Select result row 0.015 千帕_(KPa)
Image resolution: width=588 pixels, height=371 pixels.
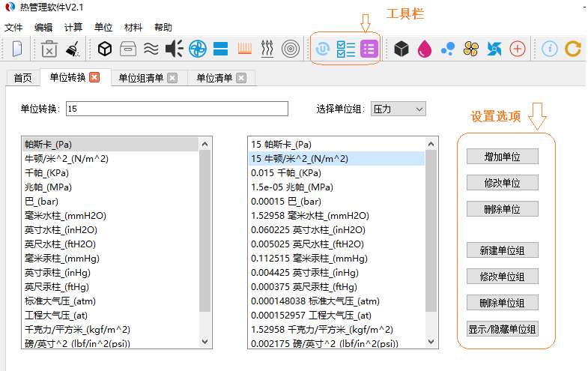point(337,173)
